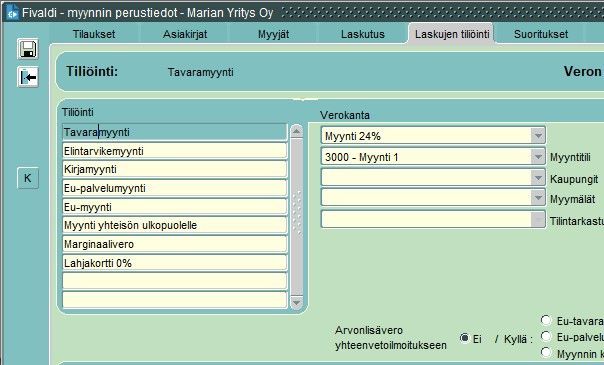
Task: Select the Laskujen tiliöinti tab
Action: pos(452,34)
